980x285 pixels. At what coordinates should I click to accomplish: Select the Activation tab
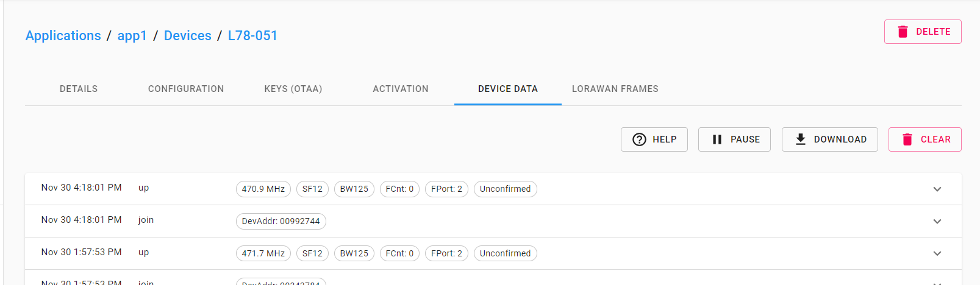tap(401, 89)
